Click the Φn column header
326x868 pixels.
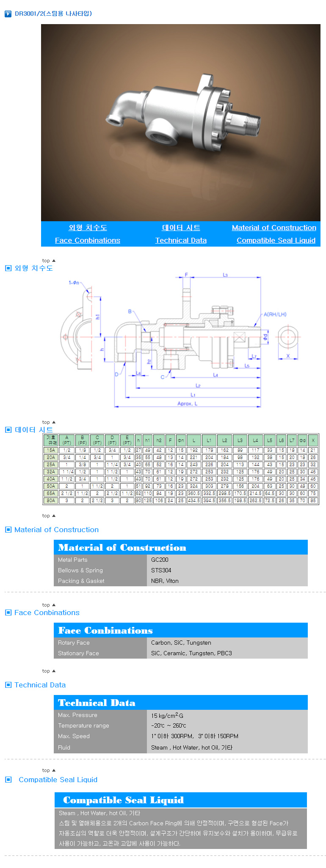click(x=181, y=440)
